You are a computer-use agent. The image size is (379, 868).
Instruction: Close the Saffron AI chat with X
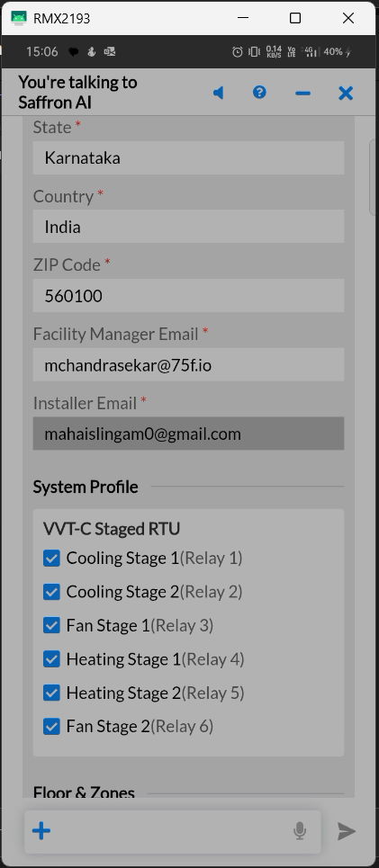(346, 93)
